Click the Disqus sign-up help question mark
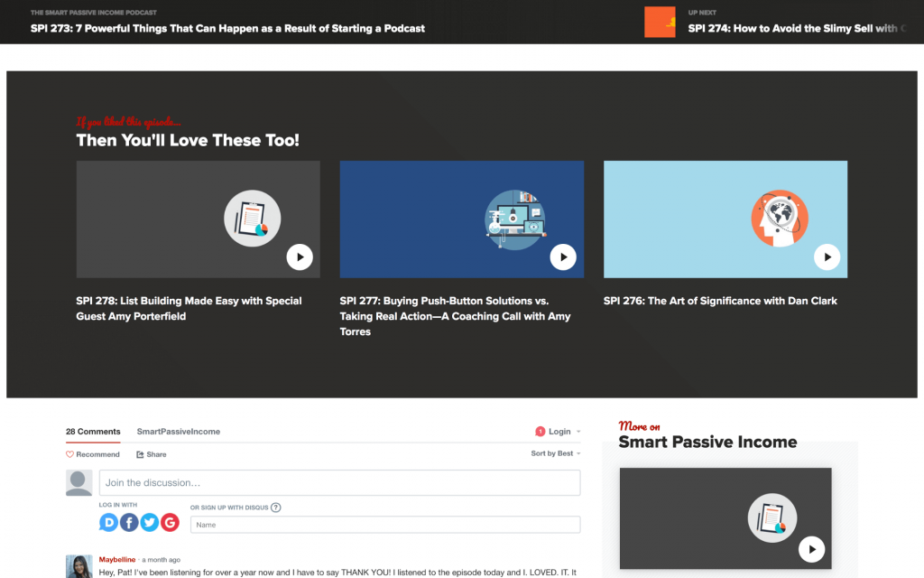 pyautogui.click(x=276, y=508)
